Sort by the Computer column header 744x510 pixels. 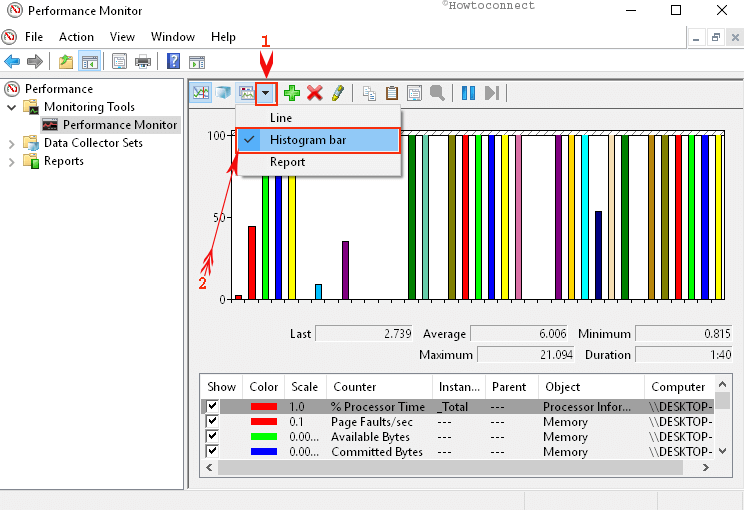[x=679, y=387]
